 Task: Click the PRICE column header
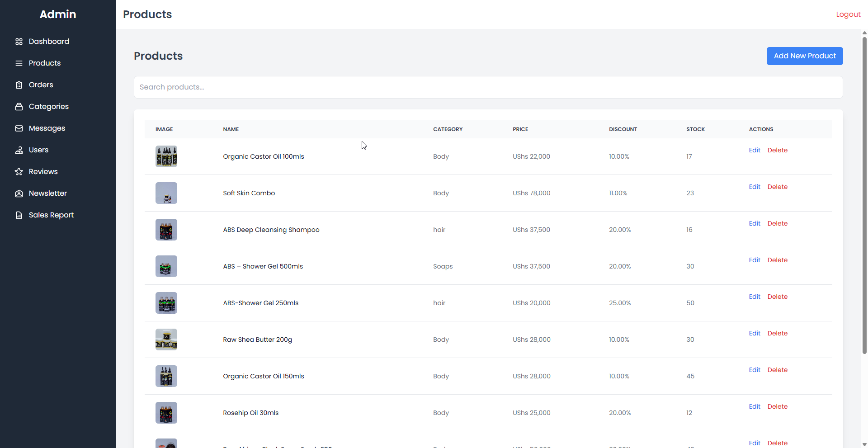(520, 129)
